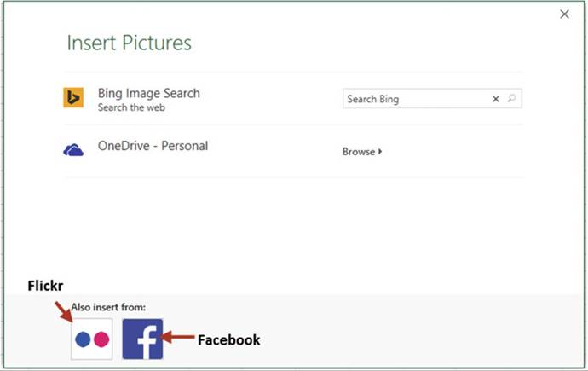The image size is (588, 371).
Task: Close the Insert Pictures dialog
Action: [x=563, y=14]
